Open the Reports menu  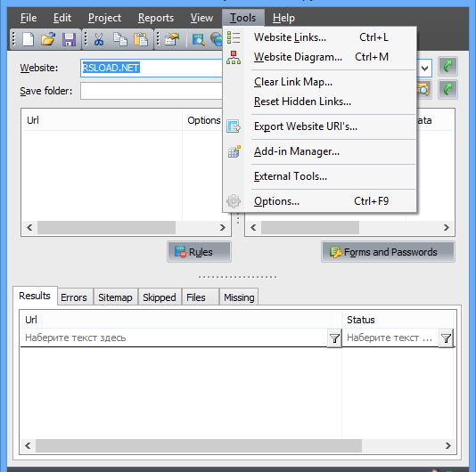click(x=156, y=18)
